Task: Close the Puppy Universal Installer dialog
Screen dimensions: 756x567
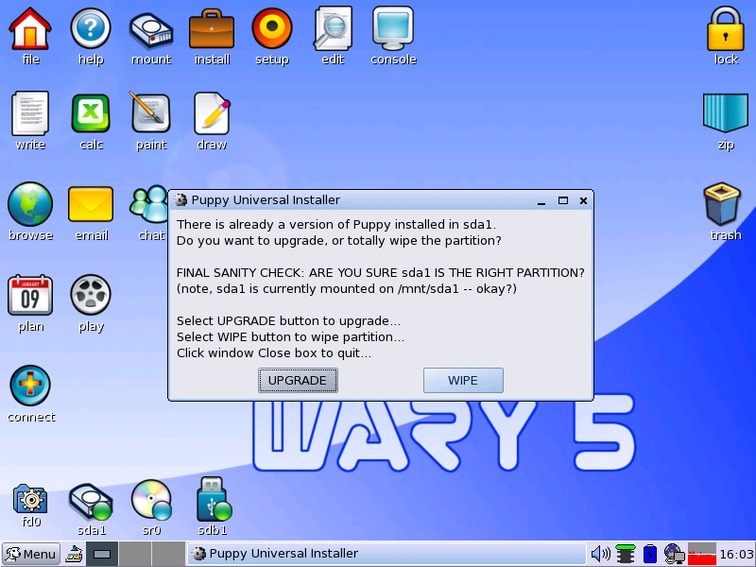Action: click(583, 201)
